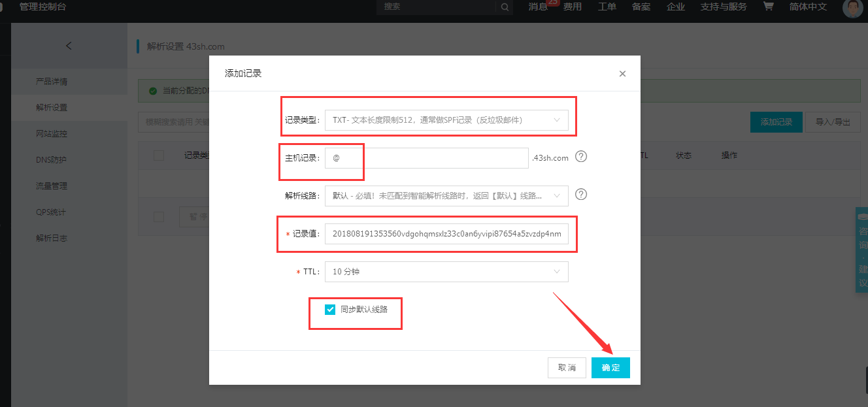Screen dimensions: 868x407
Task: Open 消息 in the top bar
Action: click(x=538, y=7)
